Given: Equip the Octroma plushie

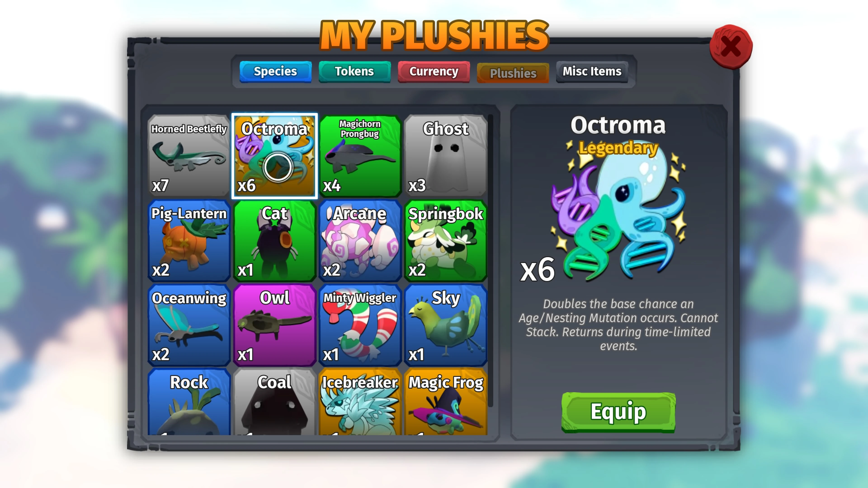Looking at the screenshot, I should 618,412.
